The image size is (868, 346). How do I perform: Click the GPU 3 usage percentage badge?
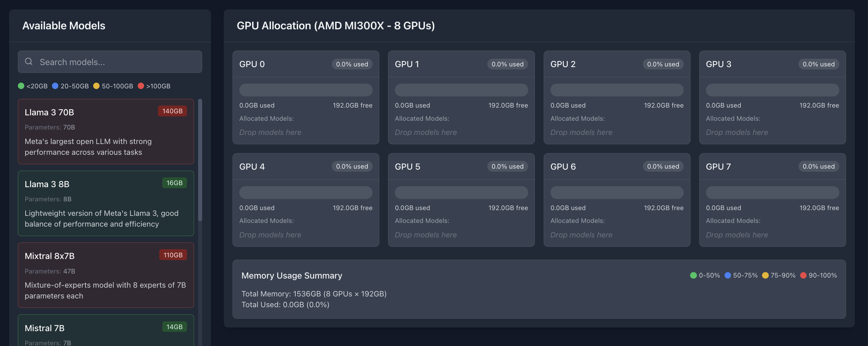[818, 64]
